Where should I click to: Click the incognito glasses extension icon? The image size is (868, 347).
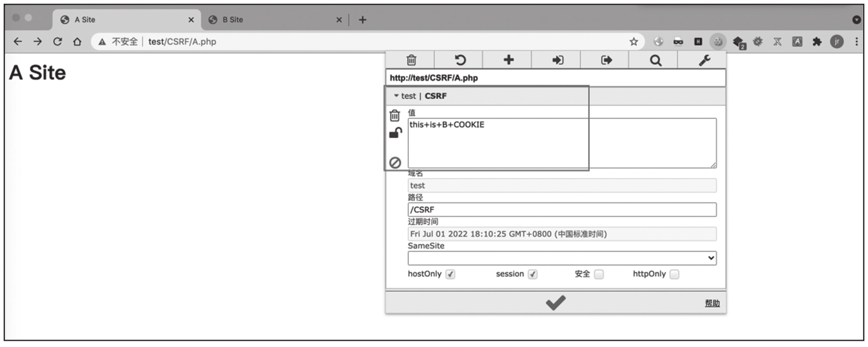click(x=678, y=41)
